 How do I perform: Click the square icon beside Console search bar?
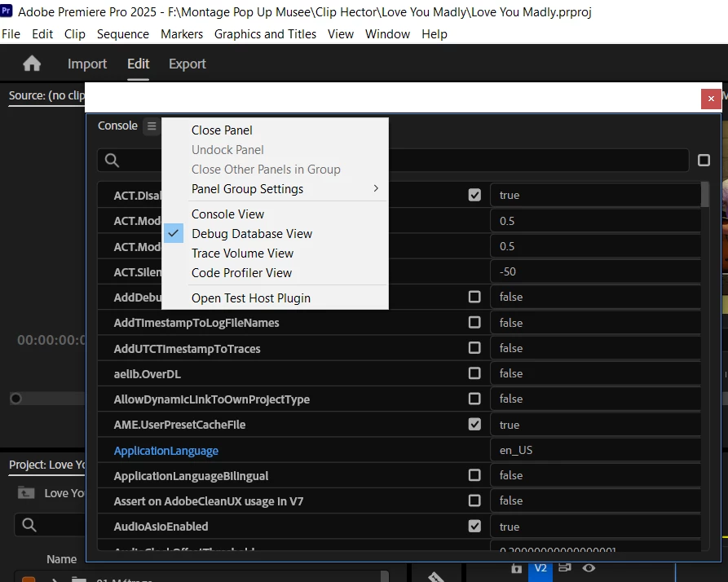pyautogui.click(x=704, y=160)
